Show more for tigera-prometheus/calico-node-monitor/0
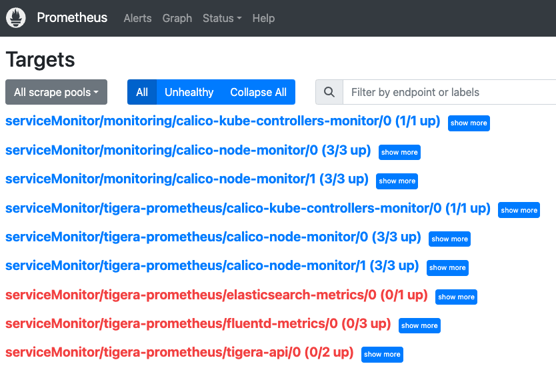This screenshot has height=392, width=556. (449, 239)
